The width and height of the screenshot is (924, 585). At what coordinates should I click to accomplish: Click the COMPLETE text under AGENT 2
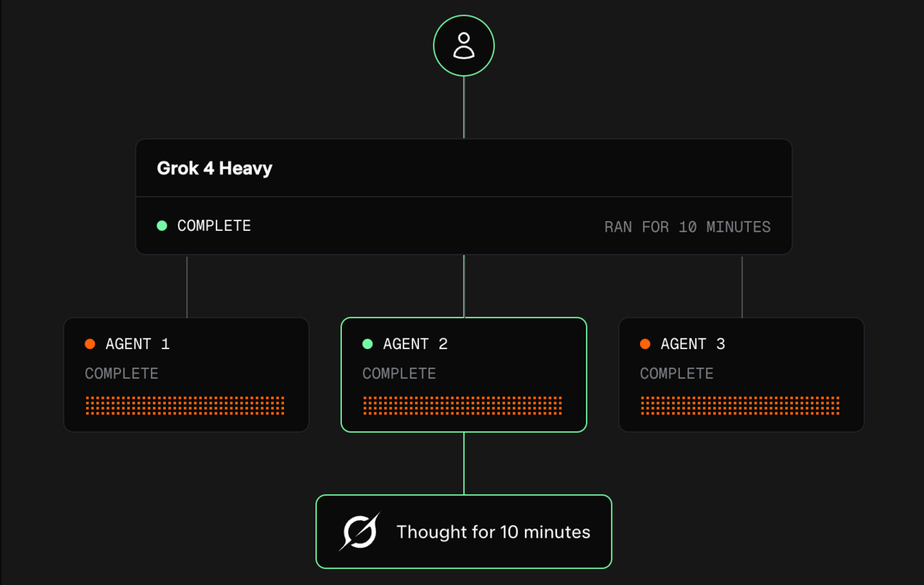399,373
